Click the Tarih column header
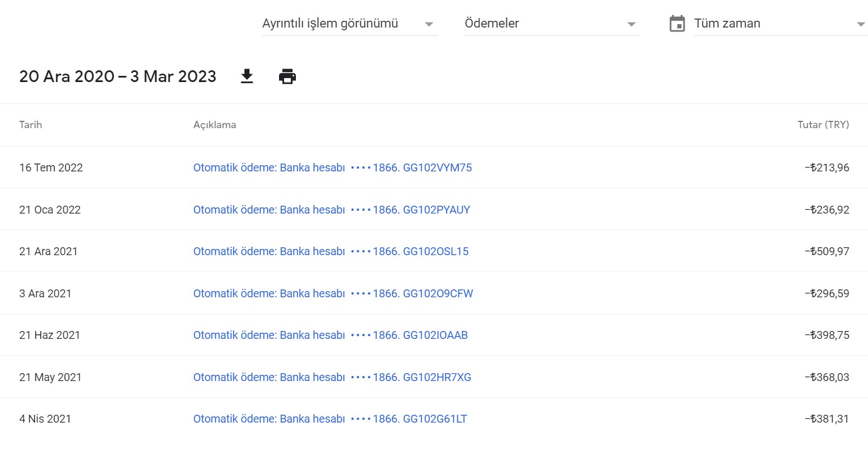868x476 pixels. 30,125
